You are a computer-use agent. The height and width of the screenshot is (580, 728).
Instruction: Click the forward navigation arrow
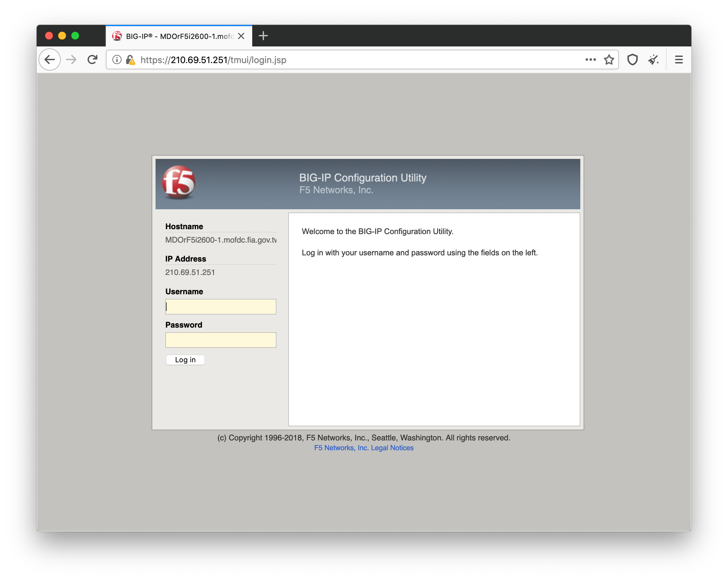point(71,60)
